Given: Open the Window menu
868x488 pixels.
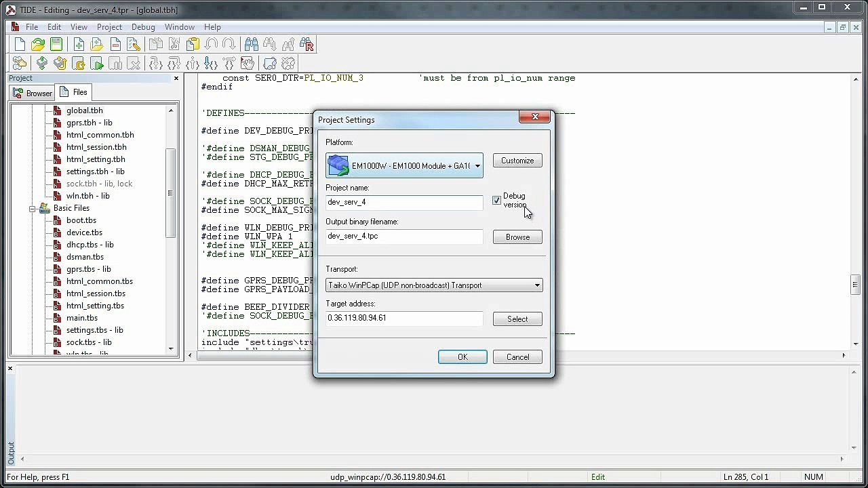Looking at the screenshot, I should 180,27.
